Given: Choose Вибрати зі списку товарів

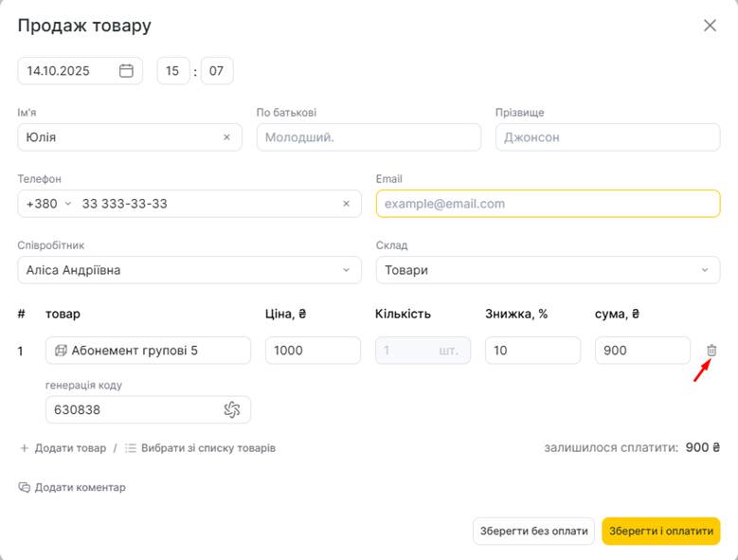Looking at the screenshot, I should 200,447.
